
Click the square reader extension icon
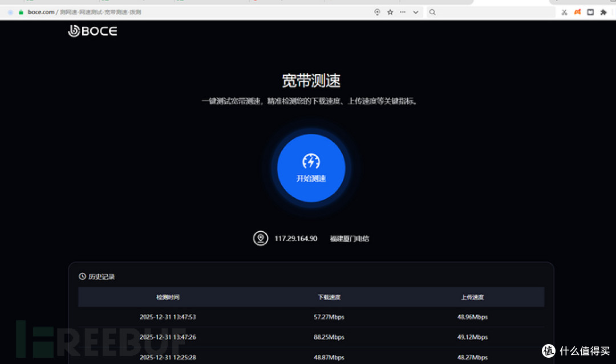tap(590, 12)
